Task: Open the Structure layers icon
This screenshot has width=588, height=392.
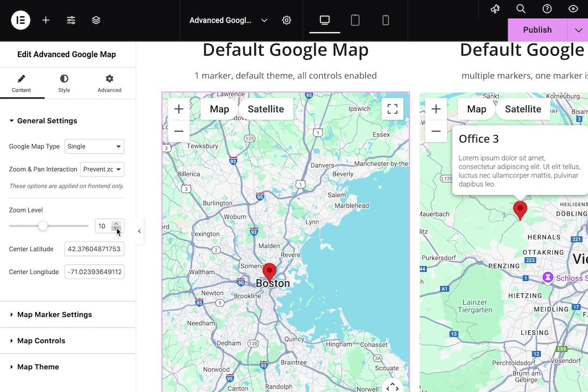Action: point(96,20)
